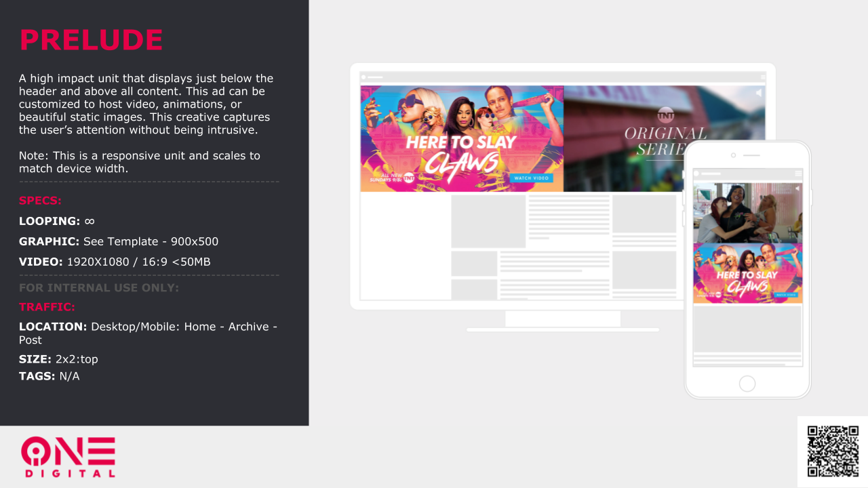Click the responsive unit note text

coord(140,162)
